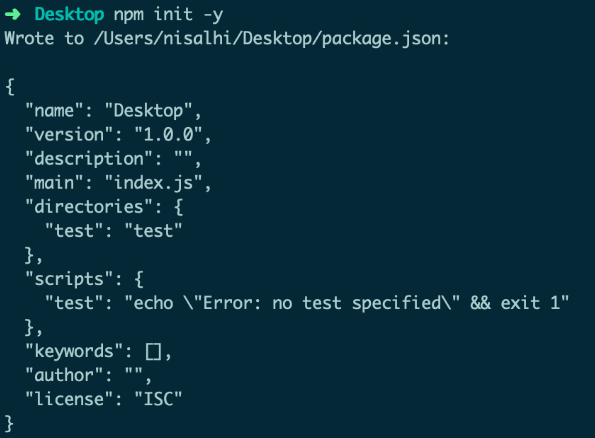
Task: Click the opening curly brace of JSON
Action: coord(10,87)
